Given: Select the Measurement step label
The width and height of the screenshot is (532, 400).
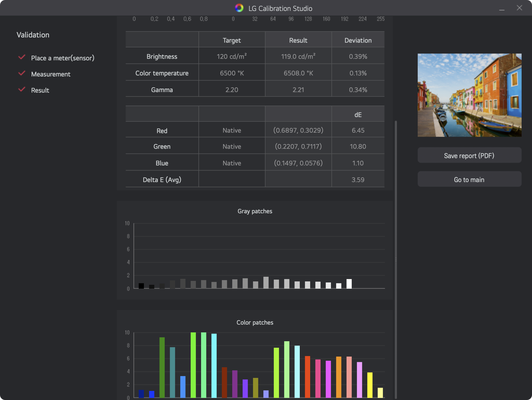Looking at the screenshot, I should coord(51,74).
